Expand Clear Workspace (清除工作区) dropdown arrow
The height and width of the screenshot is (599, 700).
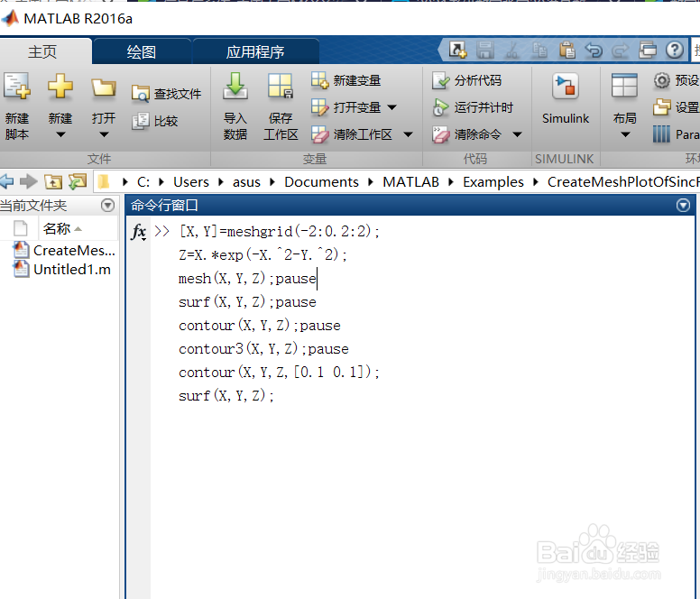[x=408, y=134]
